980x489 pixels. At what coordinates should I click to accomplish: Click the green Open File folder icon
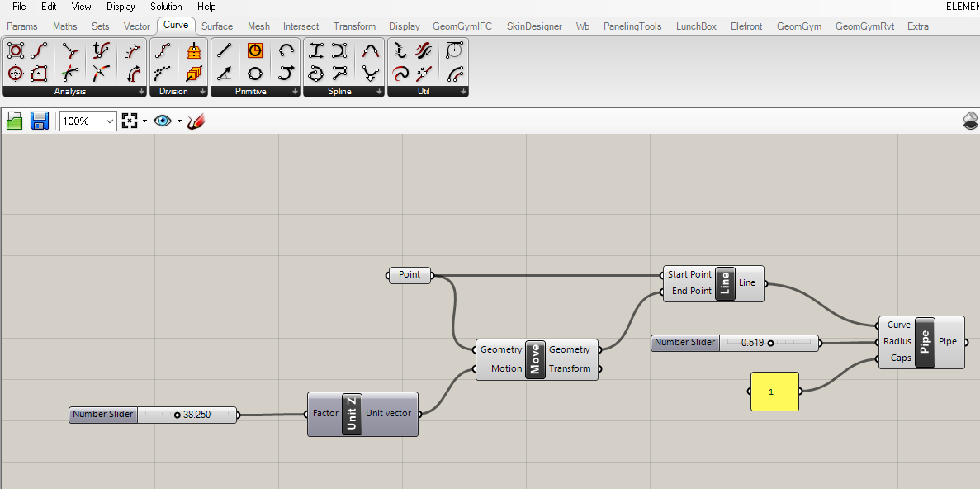15,121
